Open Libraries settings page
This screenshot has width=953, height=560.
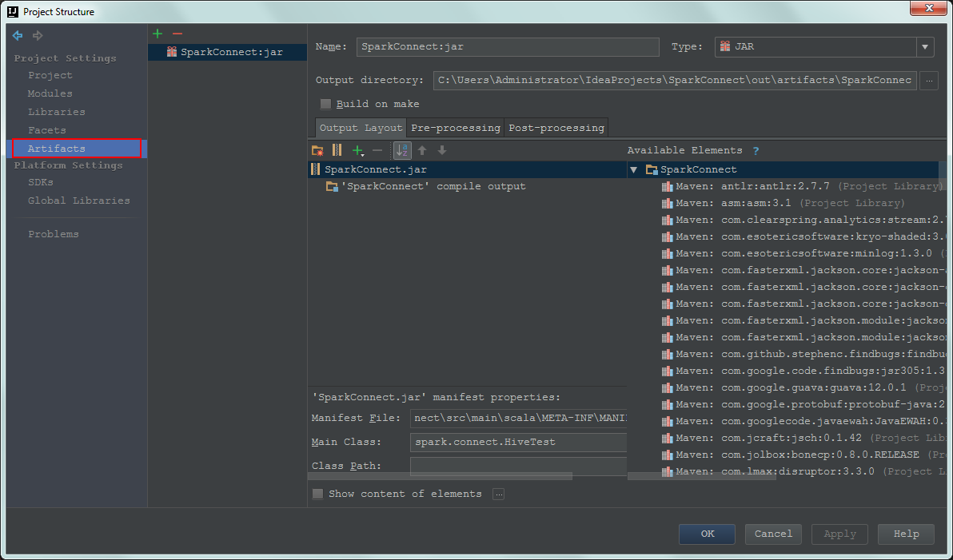pos(57,113)
